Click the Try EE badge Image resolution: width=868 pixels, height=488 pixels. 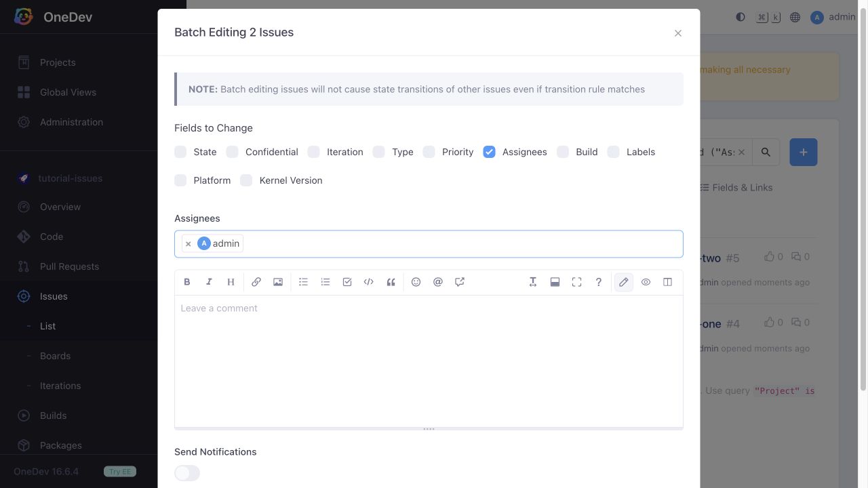(120, 471)
